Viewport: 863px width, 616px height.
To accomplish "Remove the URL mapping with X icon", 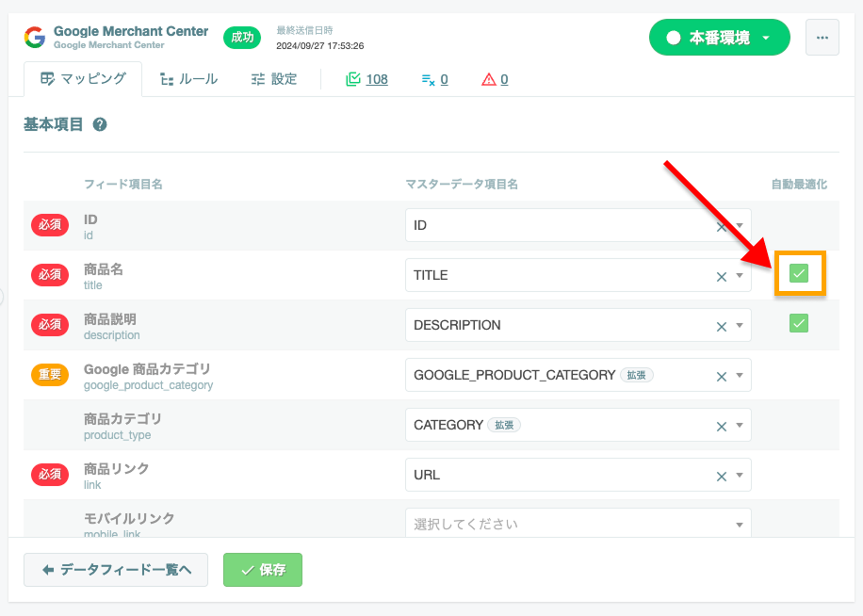I will [x=722, y=477].
